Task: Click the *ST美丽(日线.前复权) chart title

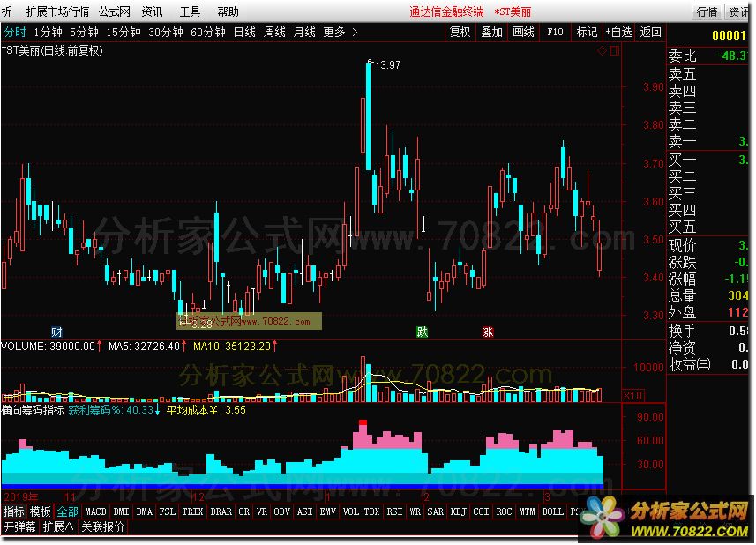Action: click(x=53, y=50)
